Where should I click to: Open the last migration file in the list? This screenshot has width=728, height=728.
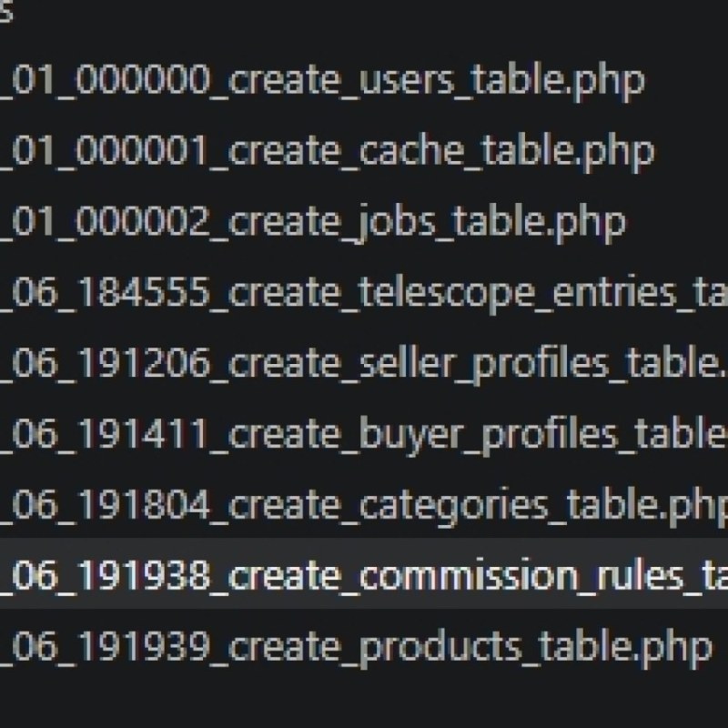coord(355,647)
